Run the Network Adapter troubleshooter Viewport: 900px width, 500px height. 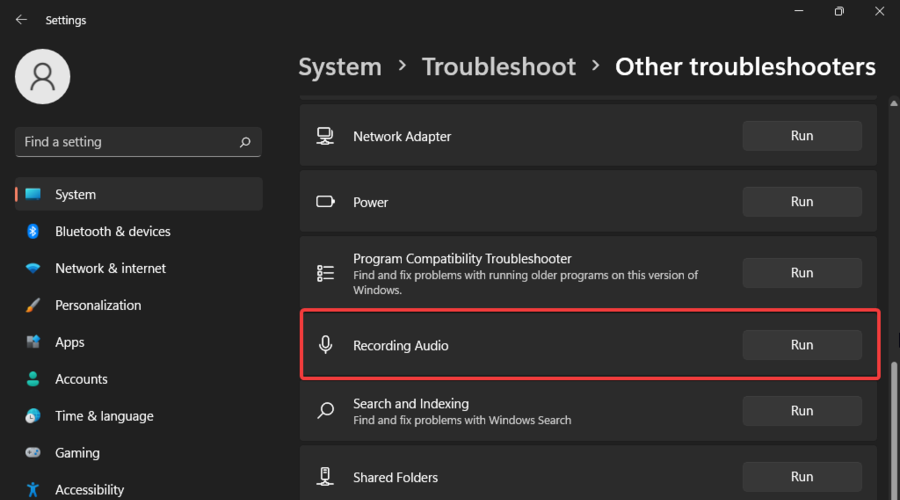(801, 136)
